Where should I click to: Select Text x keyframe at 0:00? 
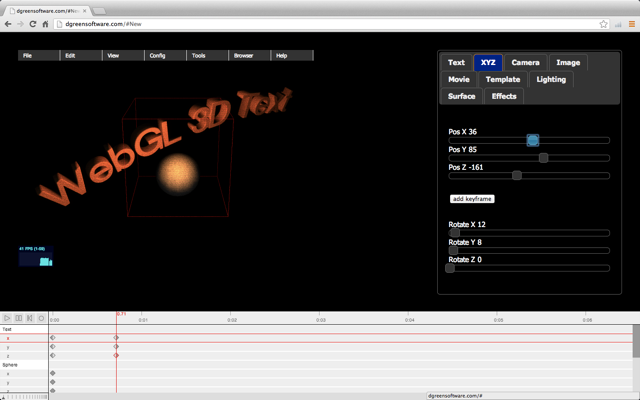click(x=53, y=338)
